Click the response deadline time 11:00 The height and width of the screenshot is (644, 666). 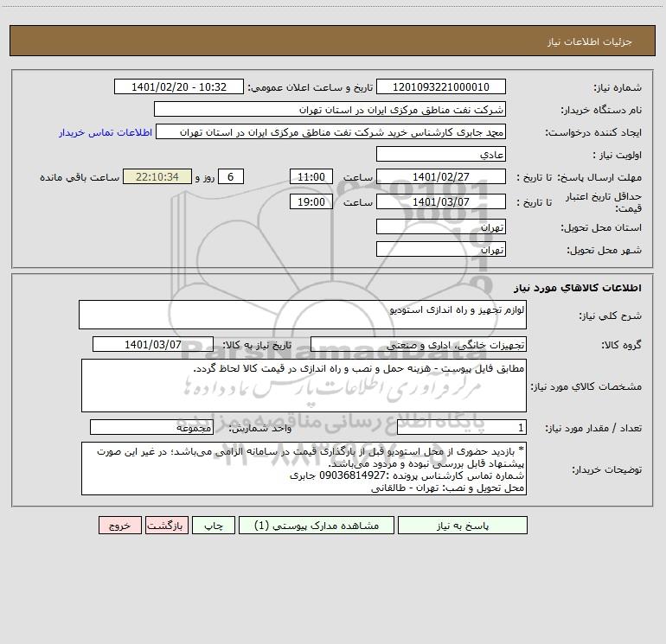311,176
